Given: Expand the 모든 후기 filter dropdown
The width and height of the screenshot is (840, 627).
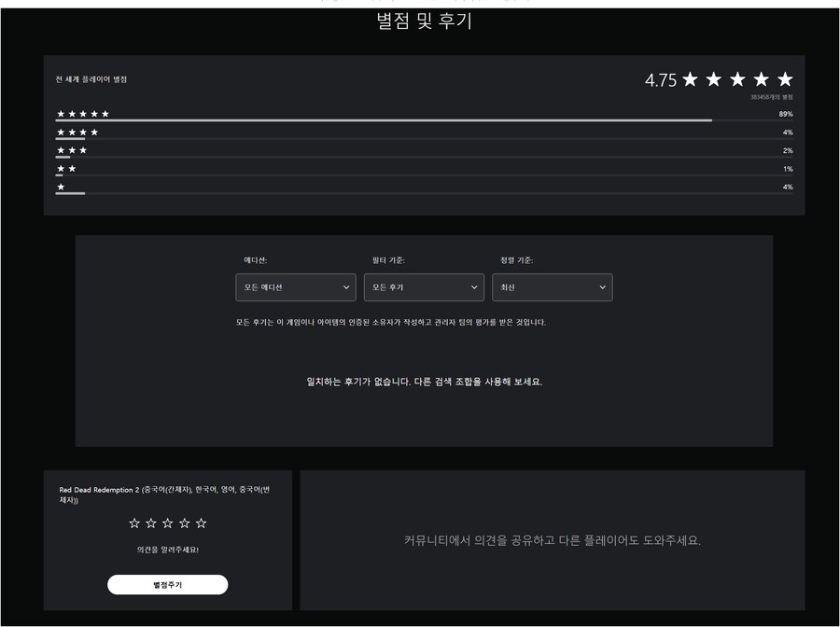Looking at the screenshot, I should click(424, 287).
